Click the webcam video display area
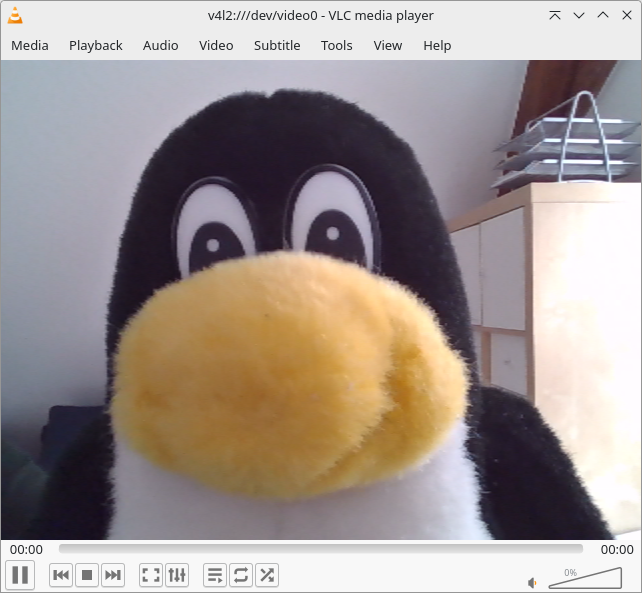Screen dimensions: 642x593 coord(321,300)
